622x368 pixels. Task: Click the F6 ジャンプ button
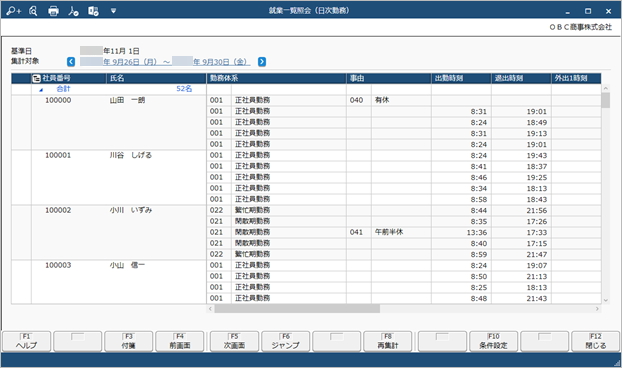click(x=286, y=341)
